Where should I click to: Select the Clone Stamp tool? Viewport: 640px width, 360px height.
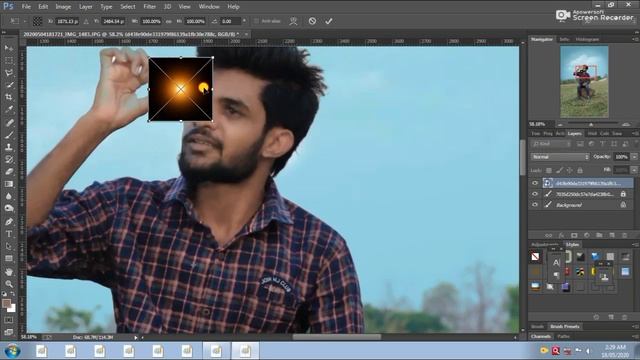pyautogui.click(x=9, y=147)
